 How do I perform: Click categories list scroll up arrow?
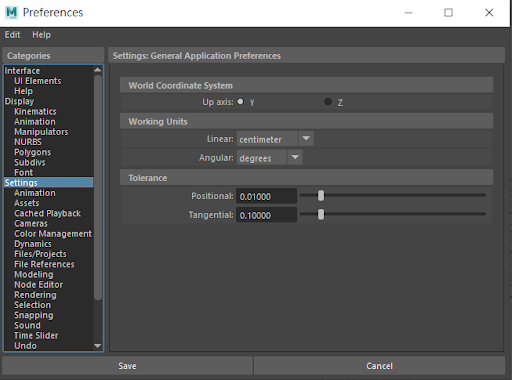coord(98,70)
